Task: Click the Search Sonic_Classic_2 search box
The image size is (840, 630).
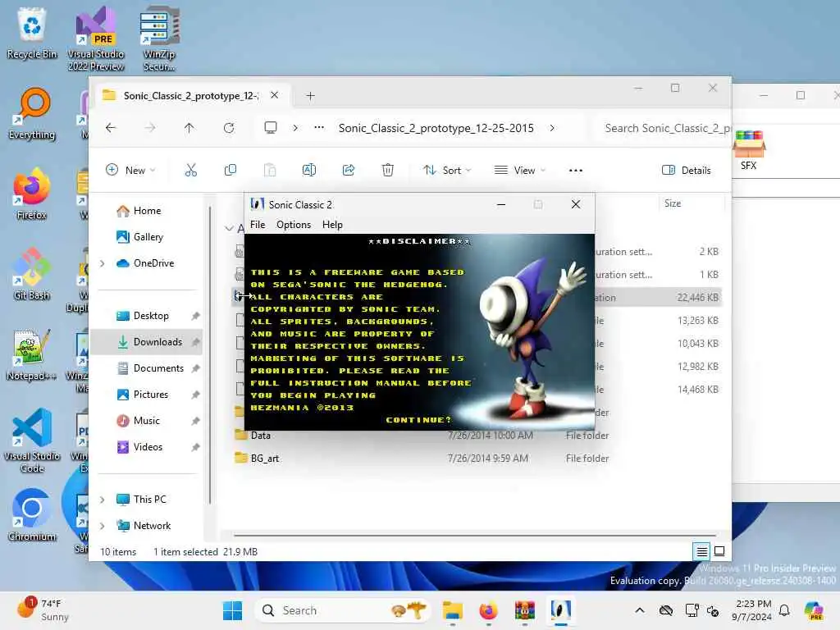Action: point(664,128)
